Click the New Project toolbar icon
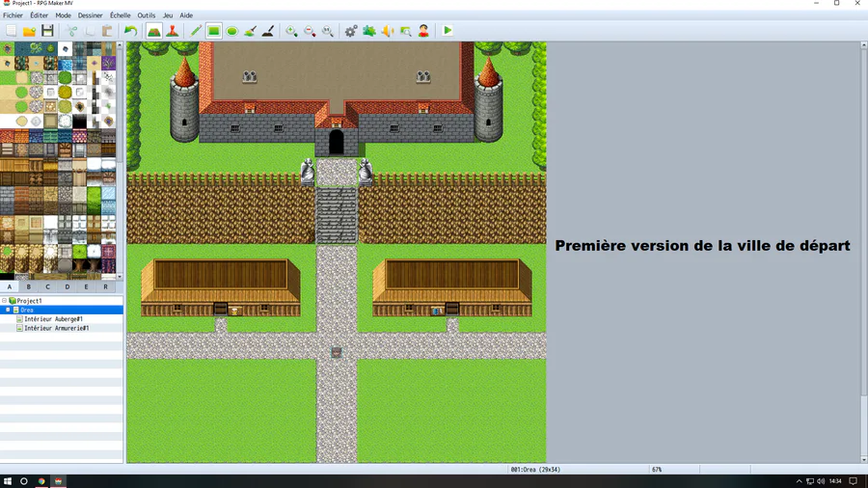This screenshot has height=488, width=868. pos(11,31)
